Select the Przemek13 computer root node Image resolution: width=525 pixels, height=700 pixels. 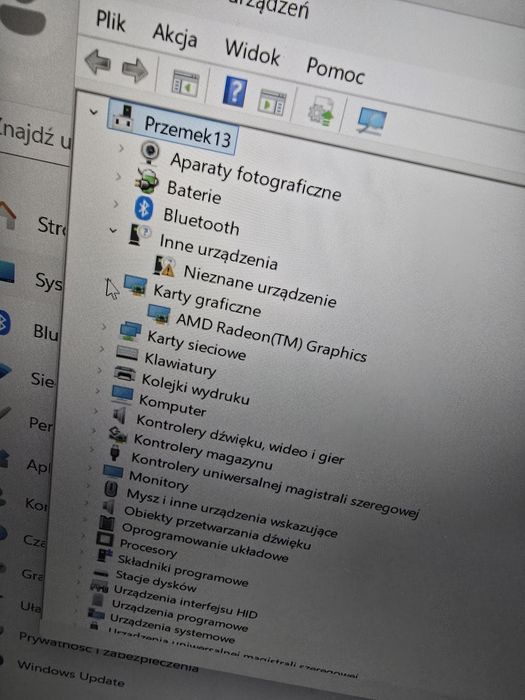171,128
